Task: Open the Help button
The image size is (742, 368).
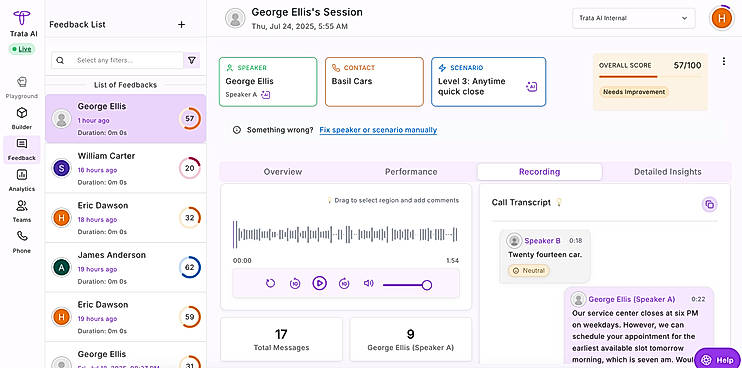Action: click(717, 359)
